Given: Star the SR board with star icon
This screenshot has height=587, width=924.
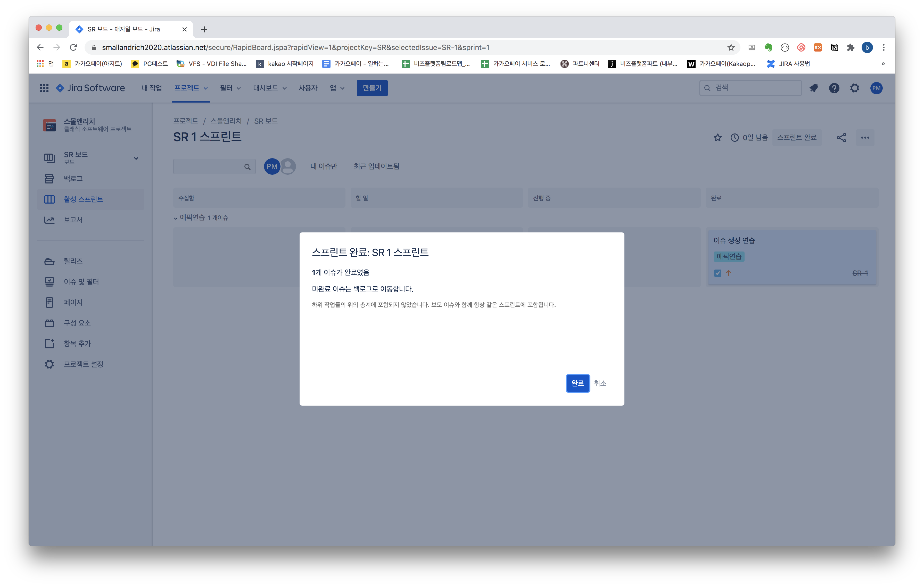Looking at the screenshot, I should (717, 138).
